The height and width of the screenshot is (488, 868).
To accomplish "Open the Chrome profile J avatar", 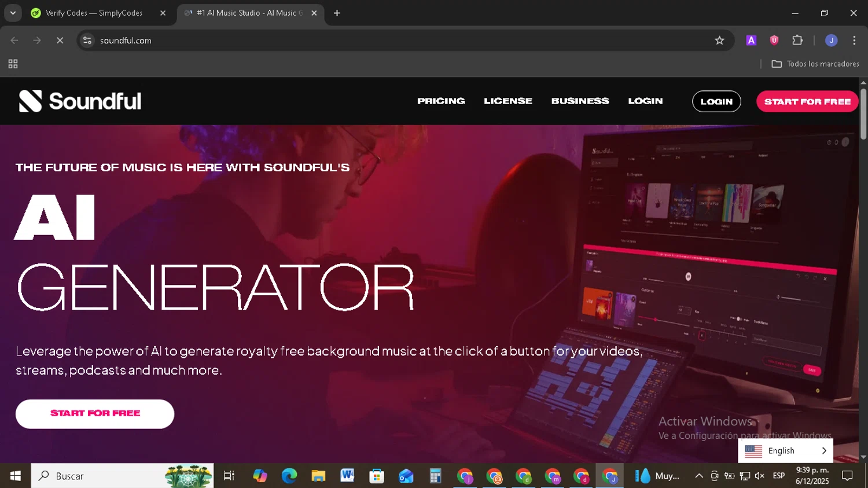I will [832, 41].
